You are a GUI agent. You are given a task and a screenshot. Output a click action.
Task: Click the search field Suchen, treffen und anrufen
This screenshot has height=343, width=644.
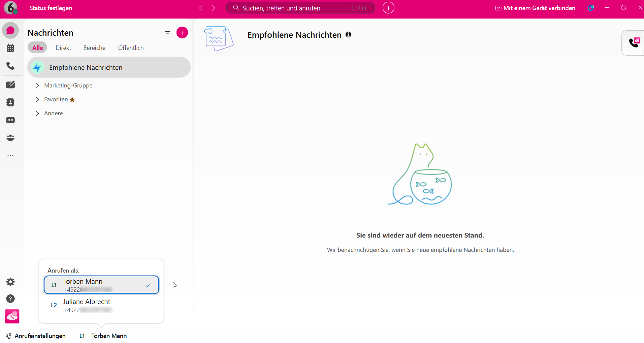tap(300, 8)
